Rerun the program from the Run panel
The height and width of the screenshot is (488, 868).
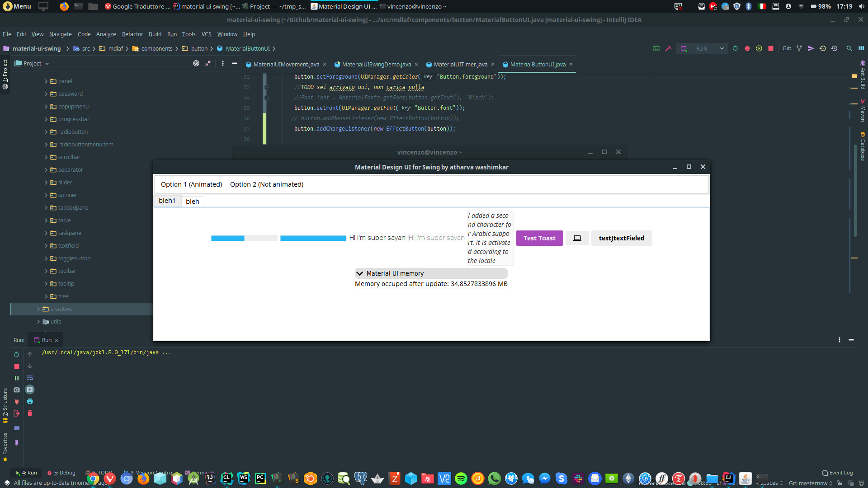click(x=17, y=355)
